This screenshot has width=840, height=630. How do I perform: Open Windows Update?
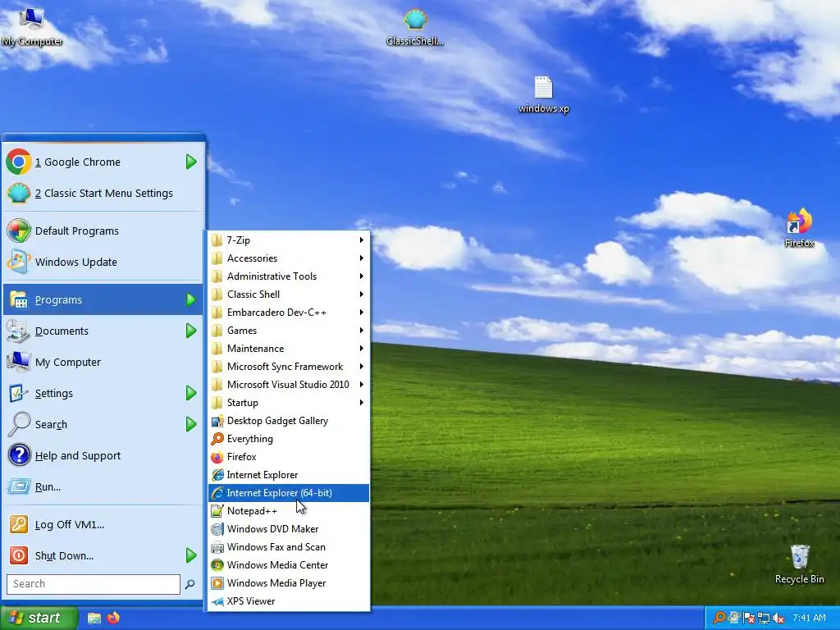tap(103, 262)
